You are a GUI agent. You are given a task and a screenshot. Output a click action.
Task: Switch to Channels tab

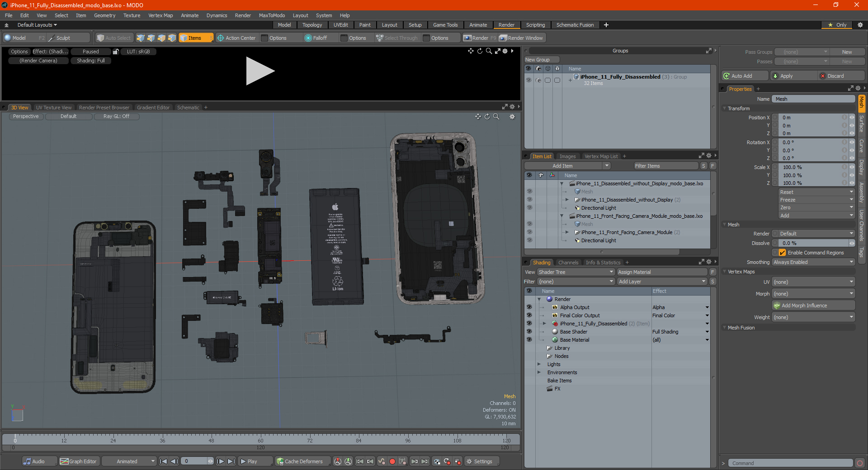568,263
